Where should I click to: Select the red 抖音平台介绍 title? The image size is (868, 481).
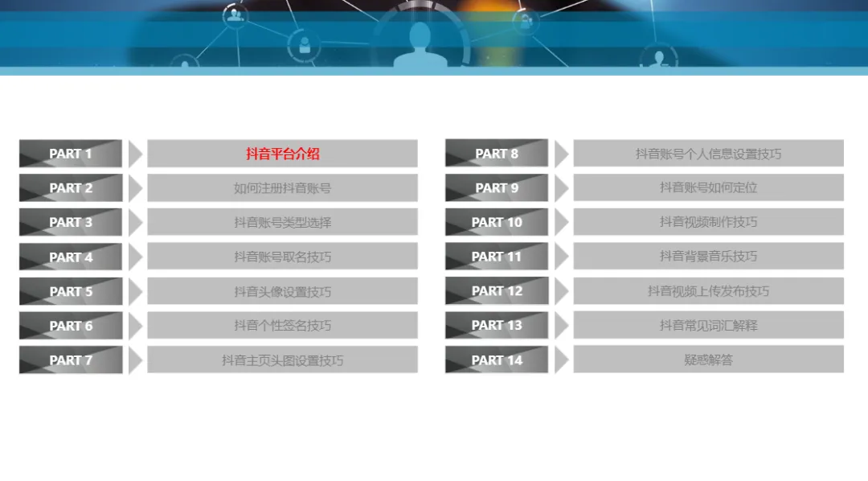pyautogui.click(x=282, y=154)
